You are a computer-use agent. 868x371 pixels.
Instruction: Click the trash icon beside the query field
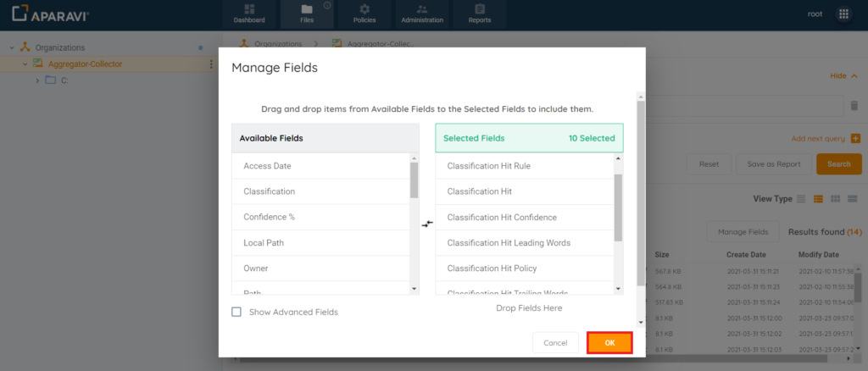pos(854,106)
